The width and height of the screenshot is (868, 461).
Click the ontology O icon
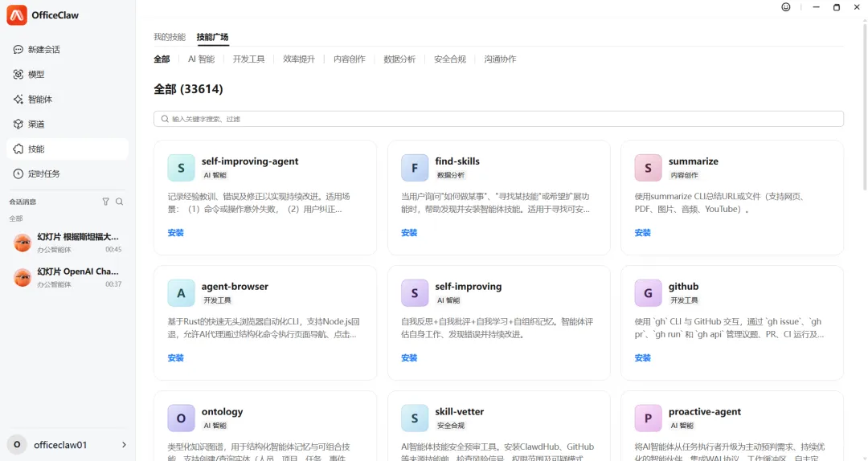pyautogui.click(x=181, y=418)
